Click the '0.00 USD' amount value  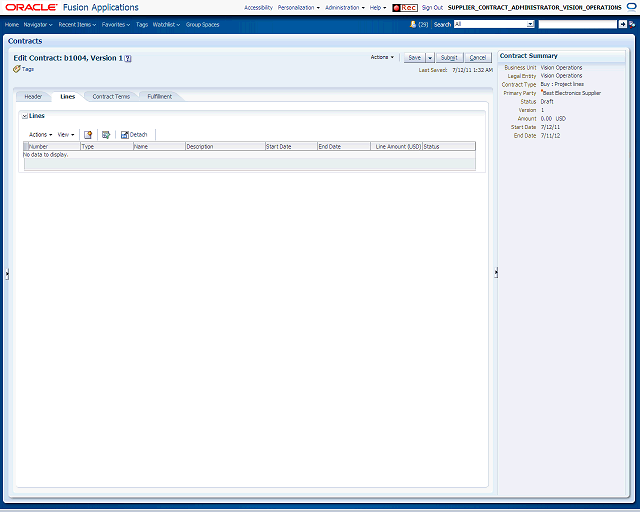(553, 119)
